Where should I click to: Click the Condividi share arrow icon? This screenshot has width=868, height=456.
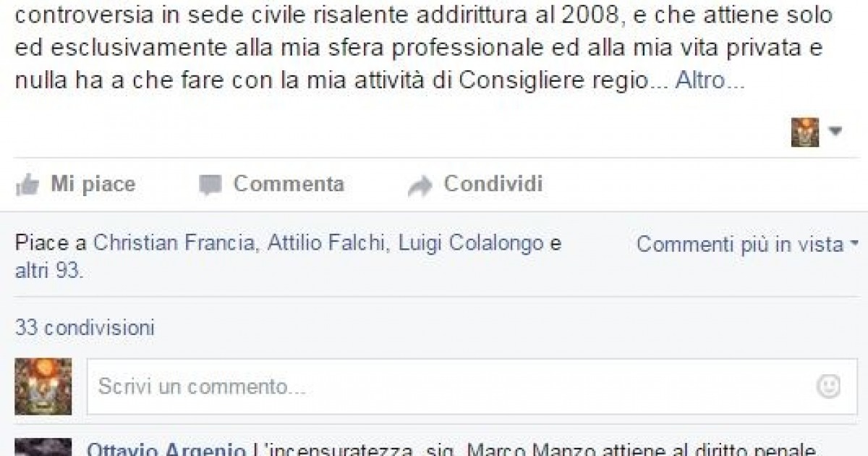(x=420, y=186)
